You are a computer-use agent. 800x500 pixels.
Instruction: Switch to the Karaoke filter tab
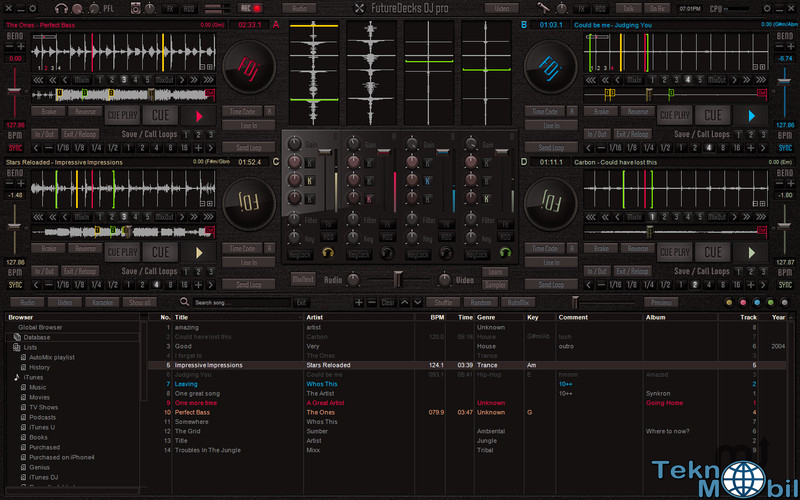pyautogui.click(x=103, y=303)
